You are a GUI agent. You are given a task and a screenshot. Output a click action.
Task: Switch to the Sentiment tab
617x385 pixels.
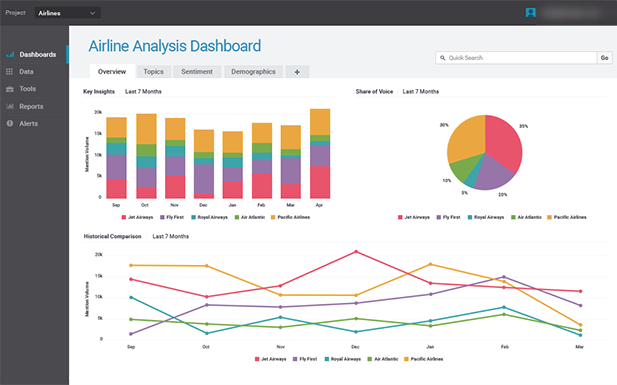197,72
